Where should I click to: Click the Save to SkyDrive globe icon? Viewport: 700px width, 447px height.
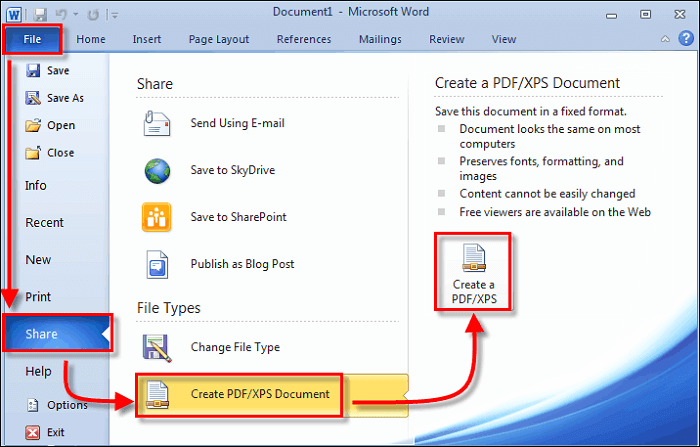pyautogui.click(x=158, y=172)
